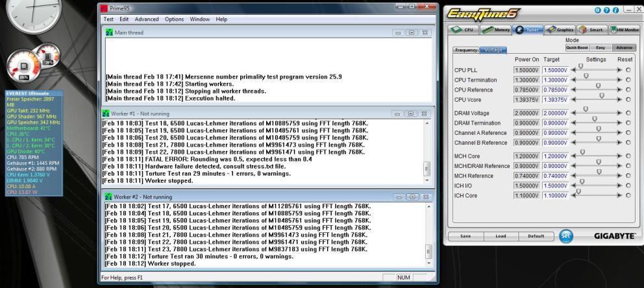The image size is (644, 288).
Task: Decrease ICH Core with left arrow
Action: [573, 196]
